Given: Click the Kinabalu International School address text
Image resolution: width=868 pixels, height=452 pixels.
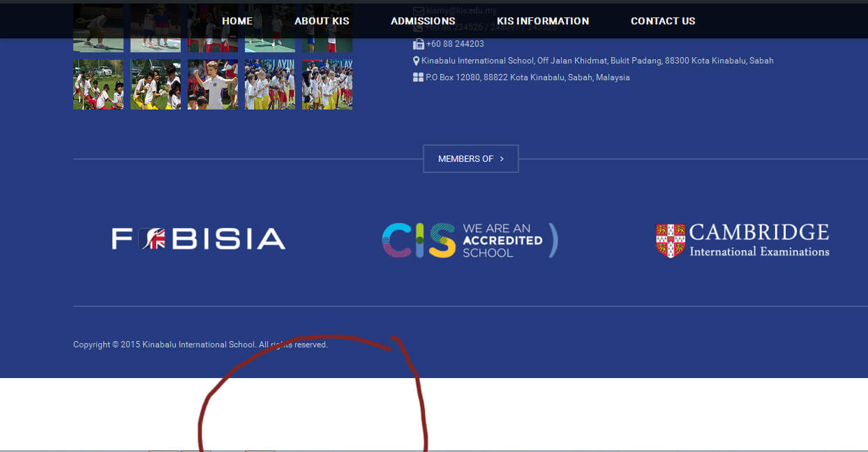Looking at the screenshot, I should [597, 61].
